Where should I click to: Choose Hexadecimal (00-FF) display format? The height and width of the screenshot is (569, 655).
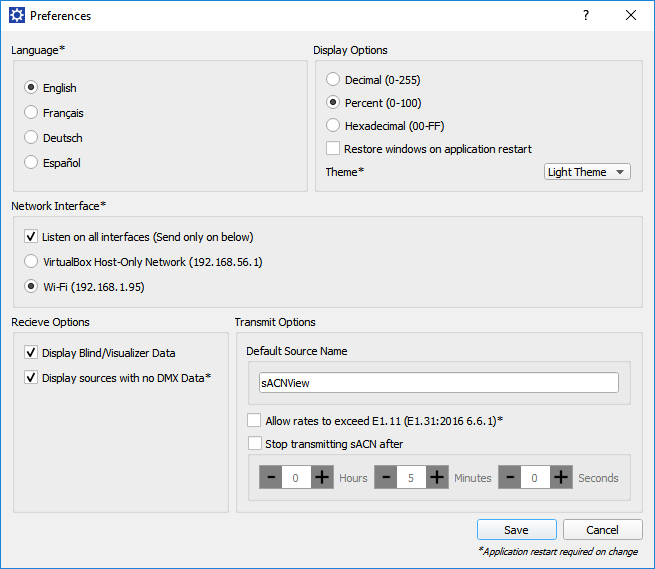(x=334, y=125)
